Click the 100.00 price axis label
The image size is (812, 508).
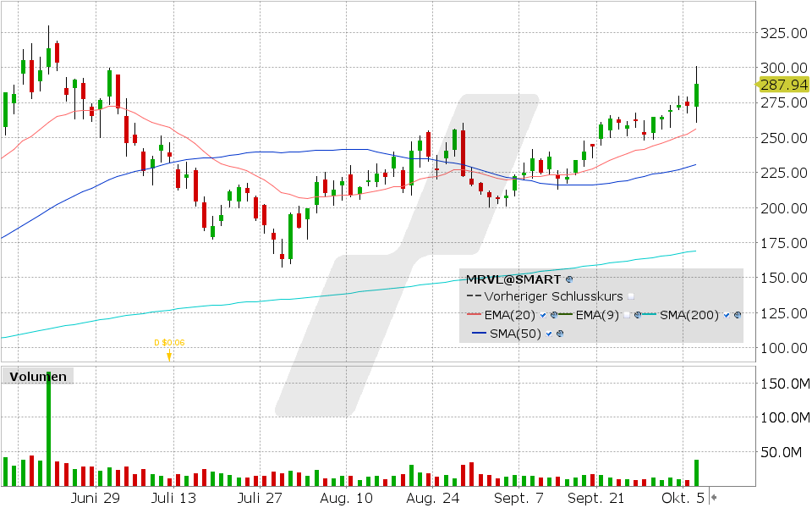(x=783, y=348)
